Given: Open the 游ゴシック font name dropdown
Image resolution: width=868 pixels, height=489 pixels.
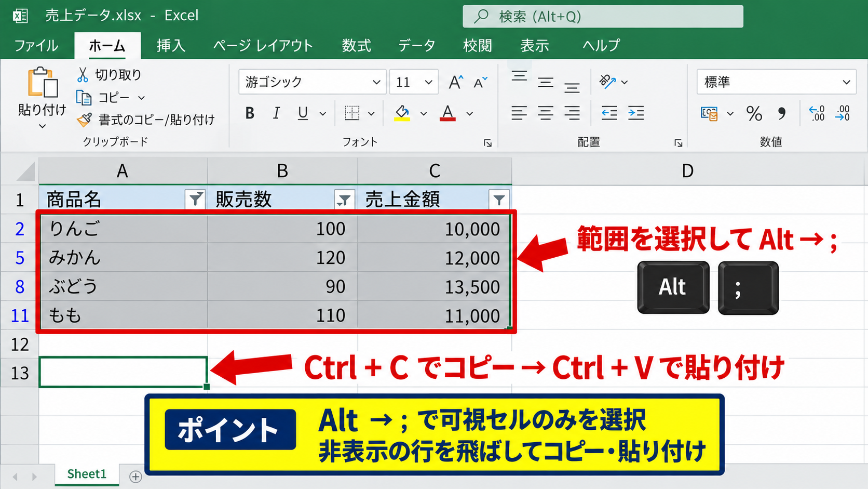Looking at the screenshot, I should [376, 82].
